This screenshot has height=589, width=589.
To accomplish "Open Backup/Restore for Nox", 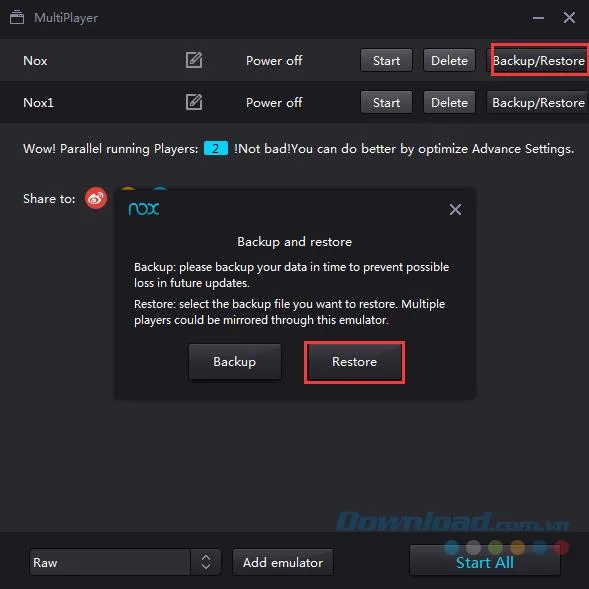I will [x=538, y=60].
